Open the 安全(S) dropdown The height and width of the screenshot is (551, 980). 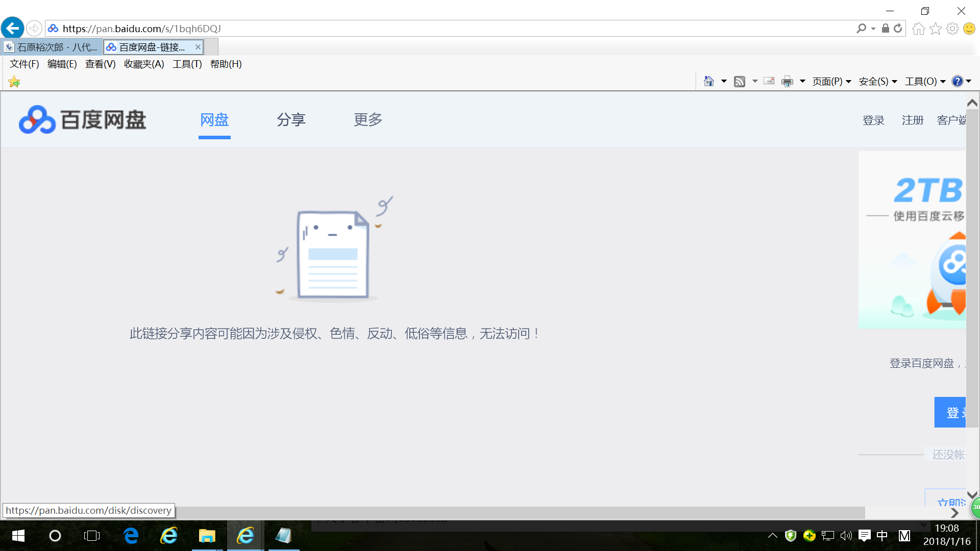coord(878,81)
